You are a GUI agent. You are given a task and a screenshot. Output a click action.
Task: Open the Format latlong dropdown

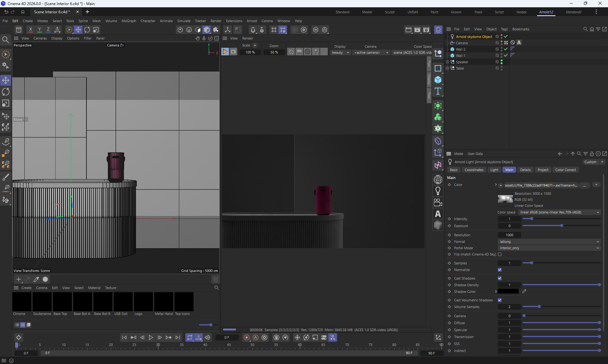click(549, 242)
